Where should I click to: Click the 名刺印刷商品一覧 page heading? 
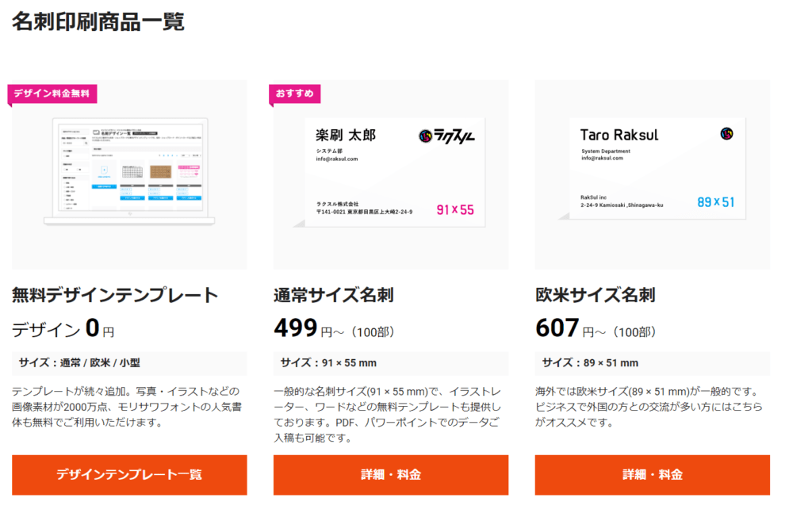[x=98, y=21]
